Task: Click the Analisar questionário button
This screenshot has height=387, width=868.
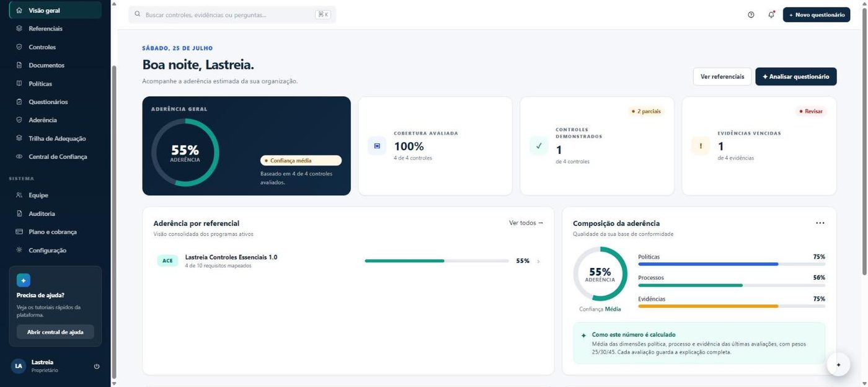Action: pyautogui.click(x=796, y=76)
